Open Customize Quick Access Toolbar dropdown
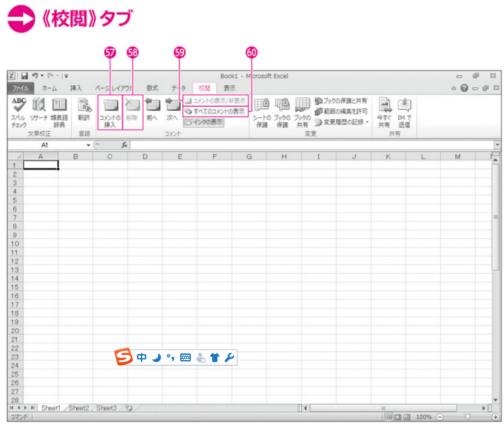This screenshot has width=504, height=424. pyautogui.click(x=66, y=77)
